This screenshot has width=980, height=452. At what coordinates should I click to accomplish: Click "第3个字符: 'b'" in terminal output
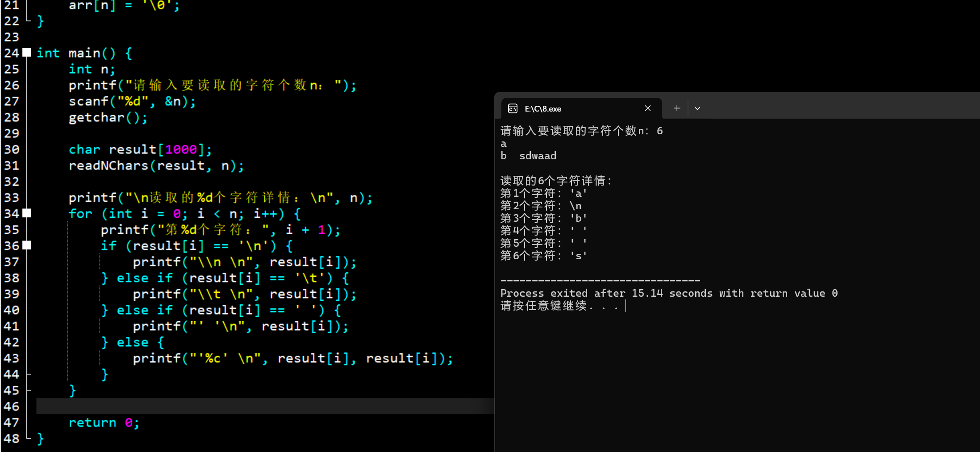point(544,218)
